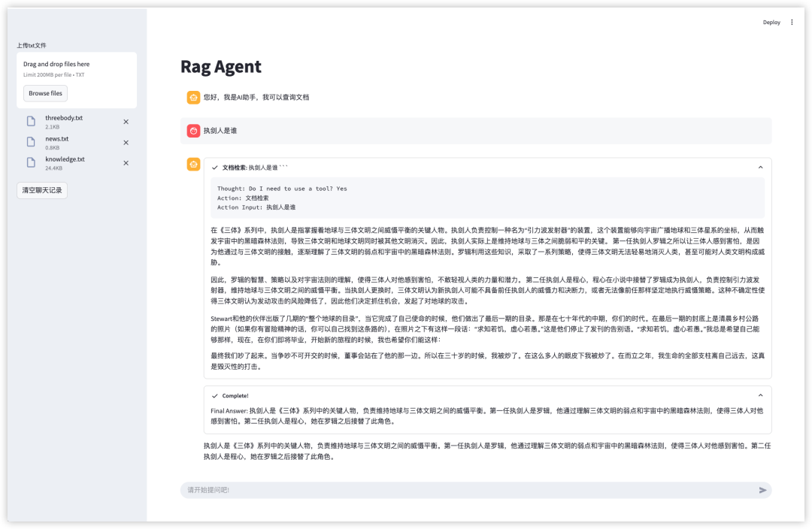Collapse the Complete! expander chevron
This screenshot has width=812, height=529.
[760, 395]
